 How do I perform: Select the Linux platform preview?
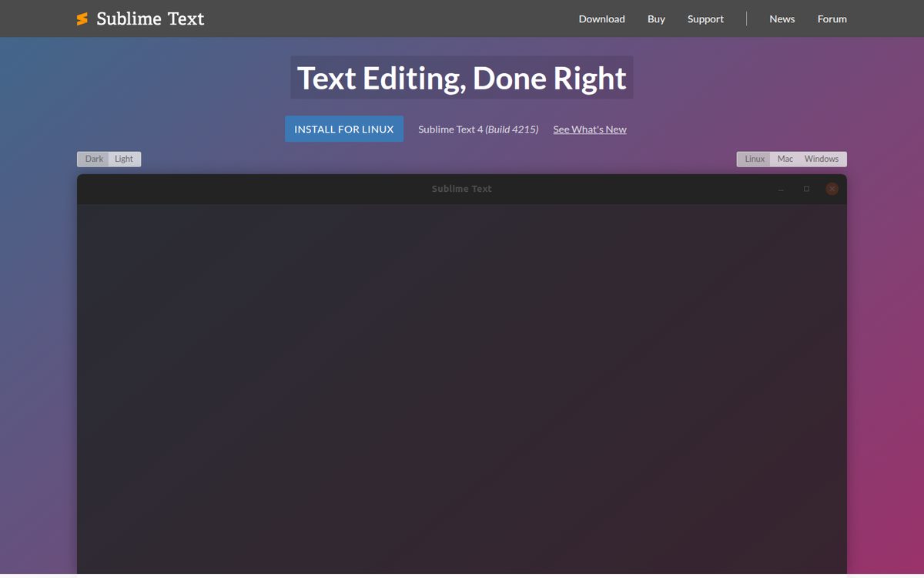(754, 159)
